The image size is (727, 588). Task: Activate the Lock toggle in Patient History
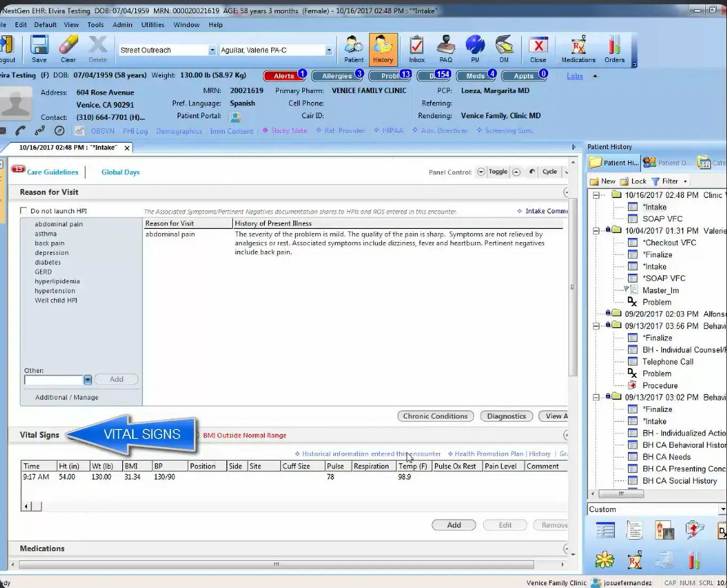[x=634, y=181]
